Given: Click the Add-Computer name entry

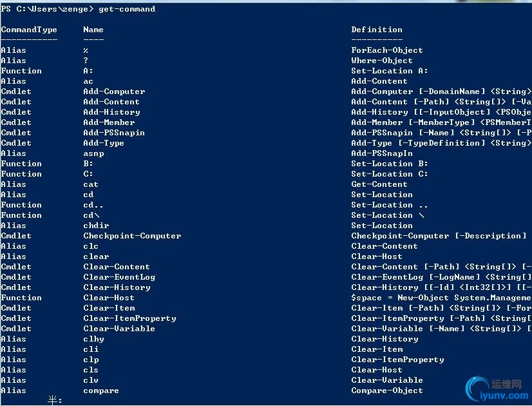Looking at the screenshot, I should 115,92.
